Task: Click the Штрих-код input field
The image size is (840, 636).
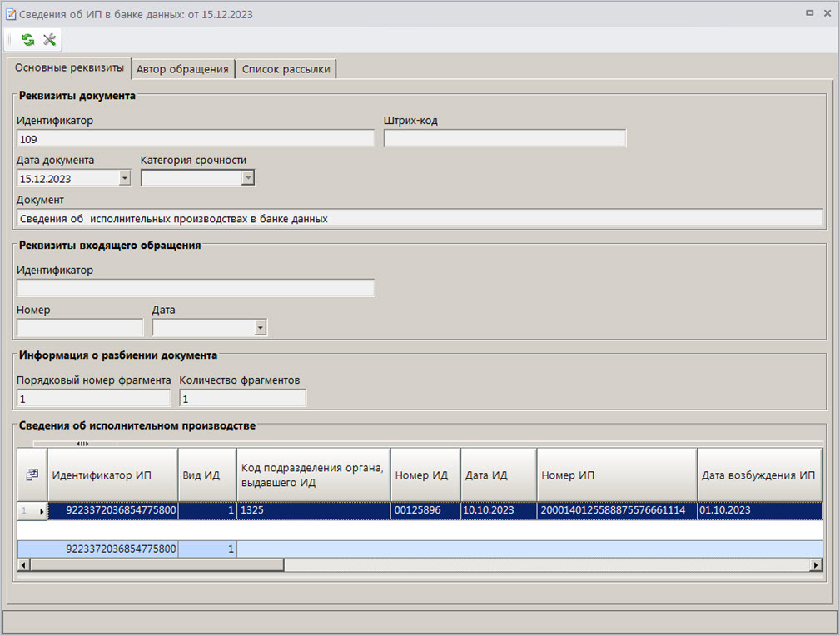Action: pyautogui.click(x=504, y=139)
